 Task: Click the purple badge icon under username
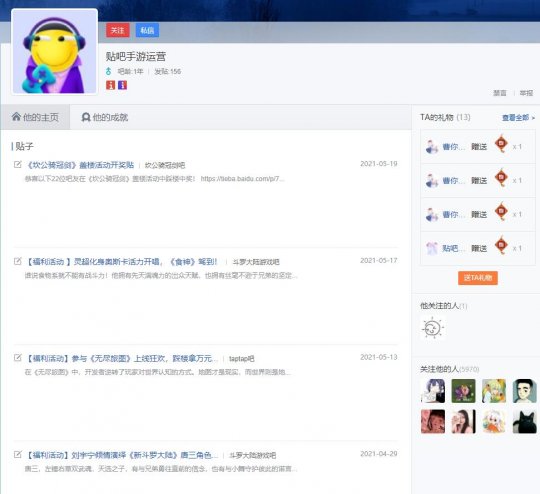click(122, 85)
